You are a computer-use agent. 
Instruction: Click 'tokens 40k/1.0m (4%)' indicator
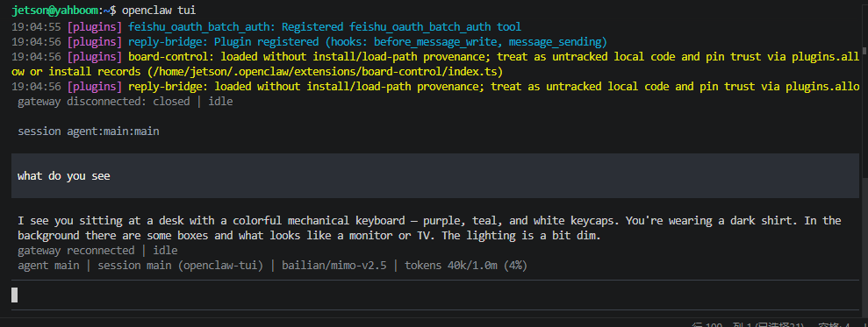(x=466, y=266)
